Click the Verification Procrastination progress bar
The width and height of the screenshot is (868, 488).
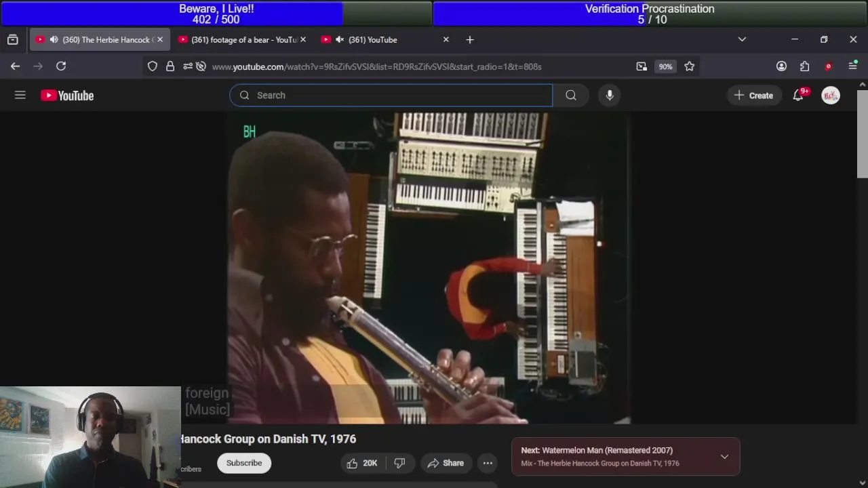coord(650,14)
